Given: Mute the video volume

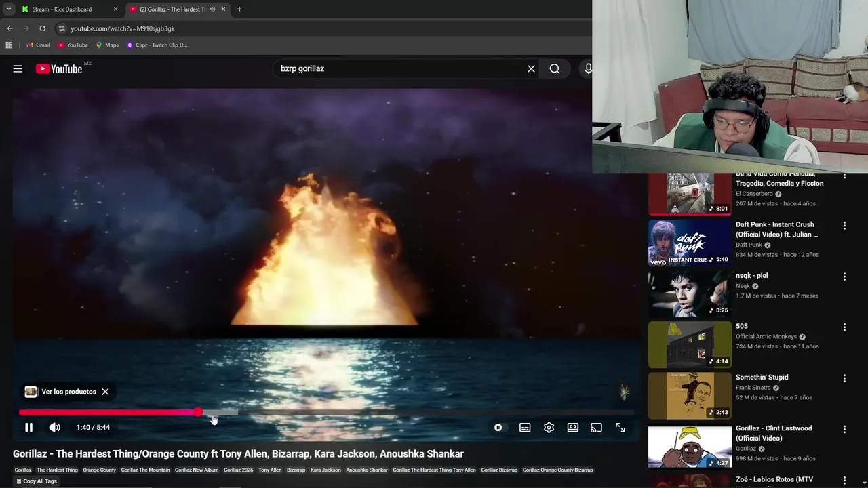Looking at the screenshot, I should coord(54,428).
